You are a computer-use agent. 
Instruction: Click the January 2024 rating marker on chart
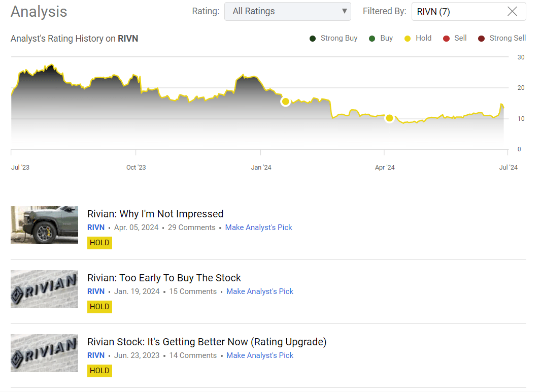[x=285, y=102]
